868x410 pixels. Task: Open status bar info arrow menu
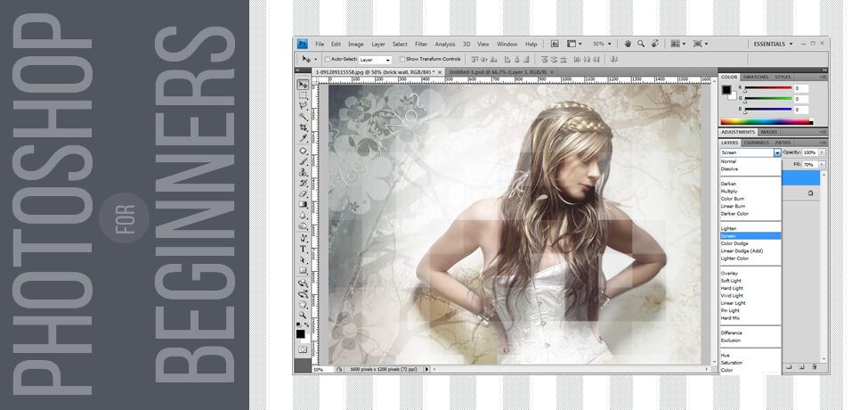click(426, 369)
